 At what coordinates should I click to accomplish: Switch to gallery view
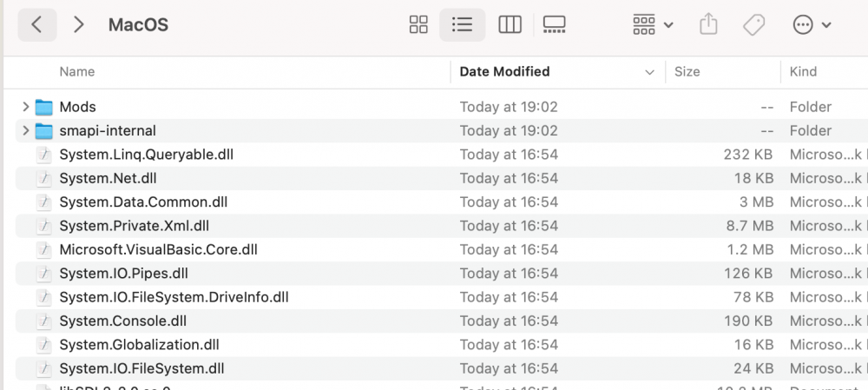555,24
